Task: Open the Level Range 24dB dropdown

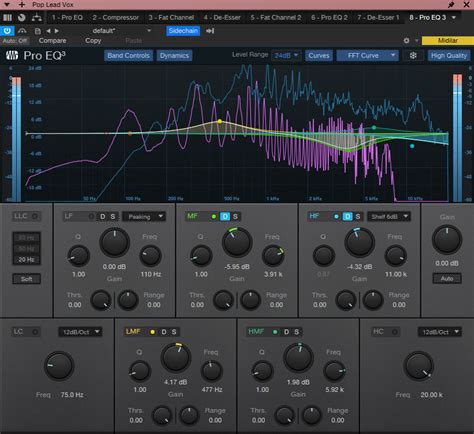Action: point(287,55)
